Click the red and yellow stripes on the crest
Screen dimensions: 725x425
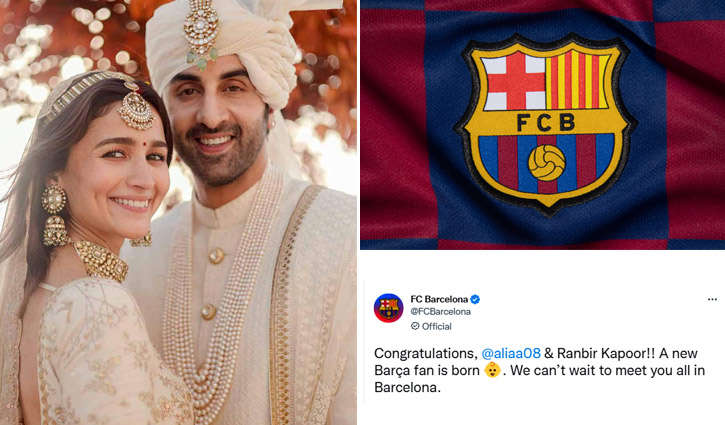[578, 80]
